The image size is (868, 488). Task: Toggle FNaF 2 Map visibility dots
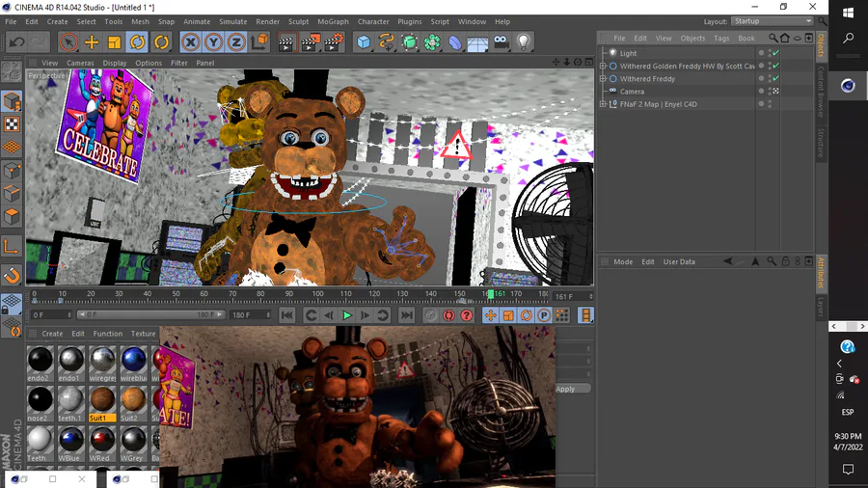[770, 104]
